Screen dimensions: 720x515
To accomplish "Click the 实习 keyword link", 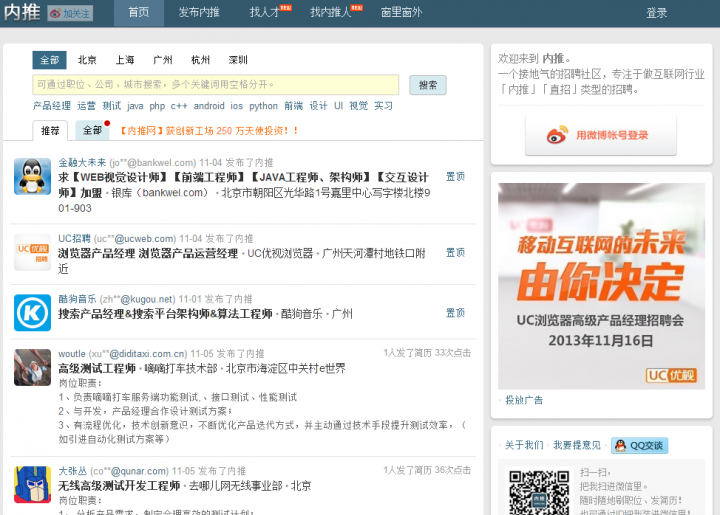I will click(x=383, y=106).
